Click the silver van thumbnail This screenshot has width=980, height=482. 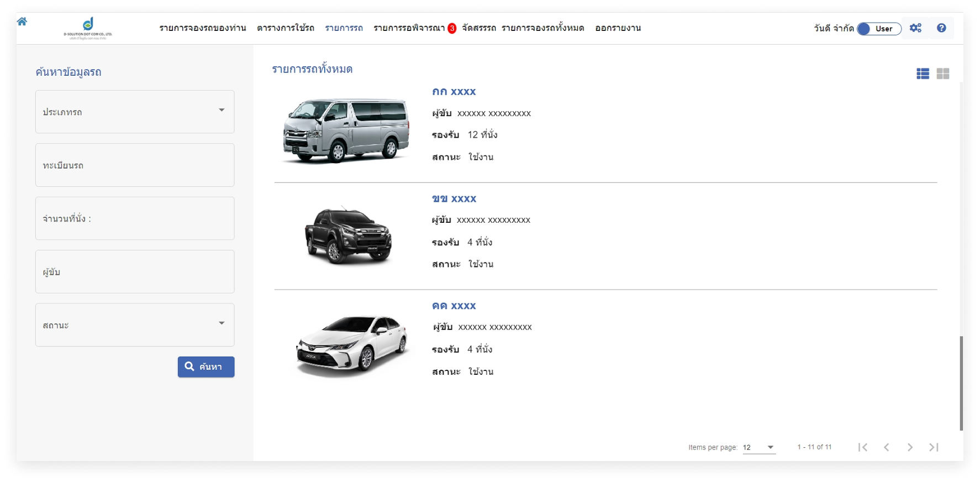346,130
